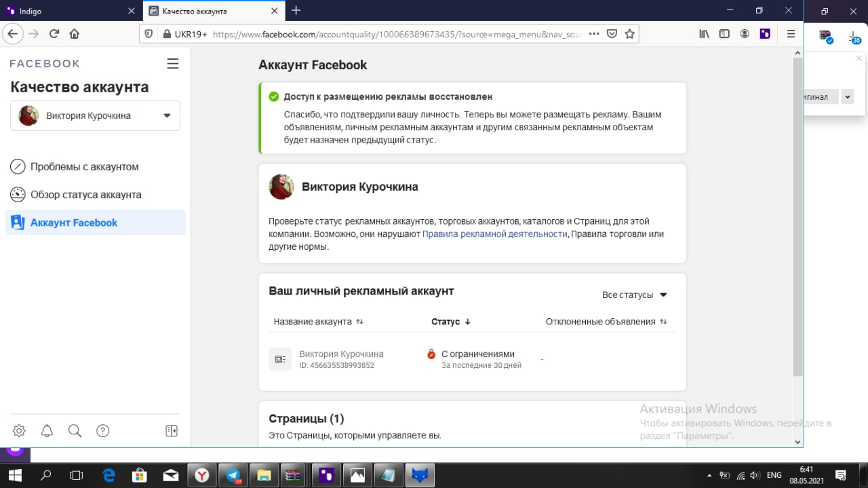Sort by Статус column header

coord(451,322)
